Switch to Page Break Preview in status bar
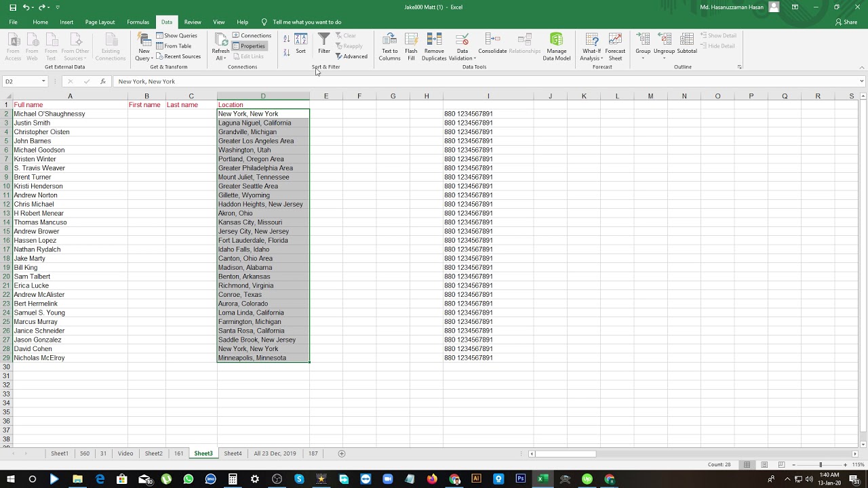The width and height of the screenshot is (868, 488). pyautogui.click(x=781, y=464)
